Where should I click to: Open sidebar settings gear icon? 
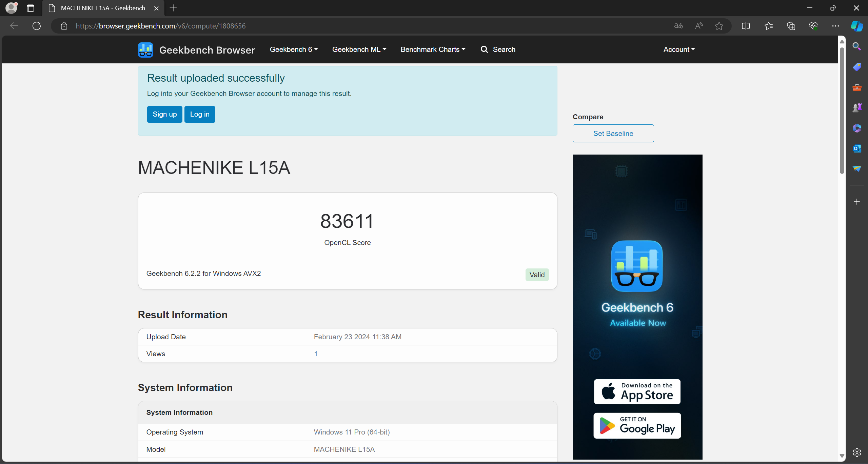pyautogui.click(x=857, y=452)
